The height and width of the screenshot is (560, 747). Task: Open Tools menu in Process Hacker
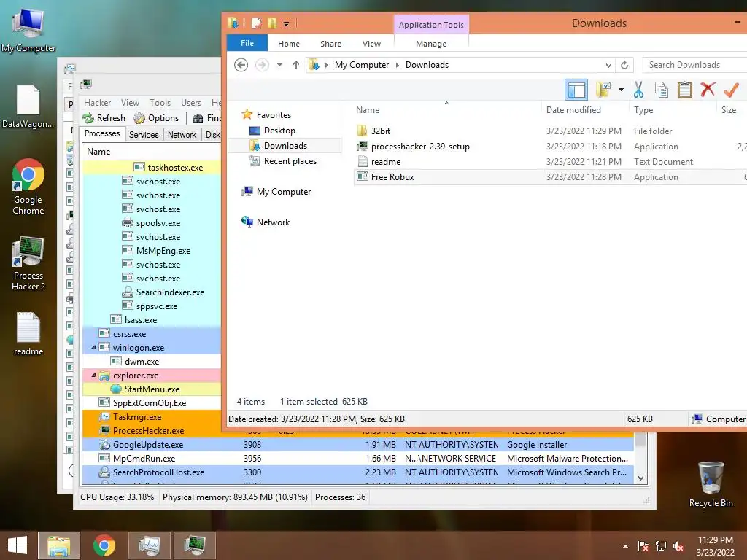160,102
